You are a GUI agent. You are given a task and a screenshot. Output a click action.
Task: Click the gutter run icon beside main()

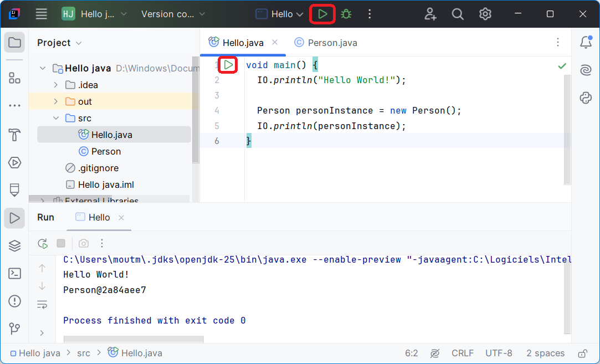pos(228,65)
